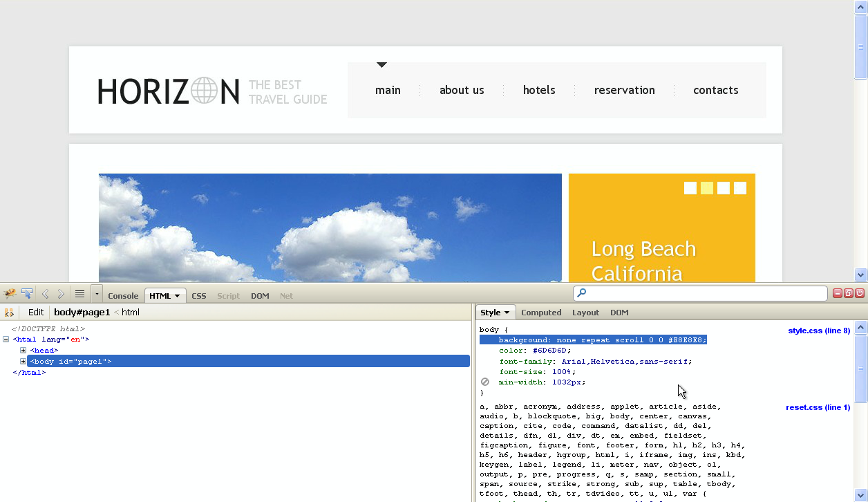Select html in the breadcrumb path
The height and width of the screenshot is (502, 868).
tap(131, 313)
